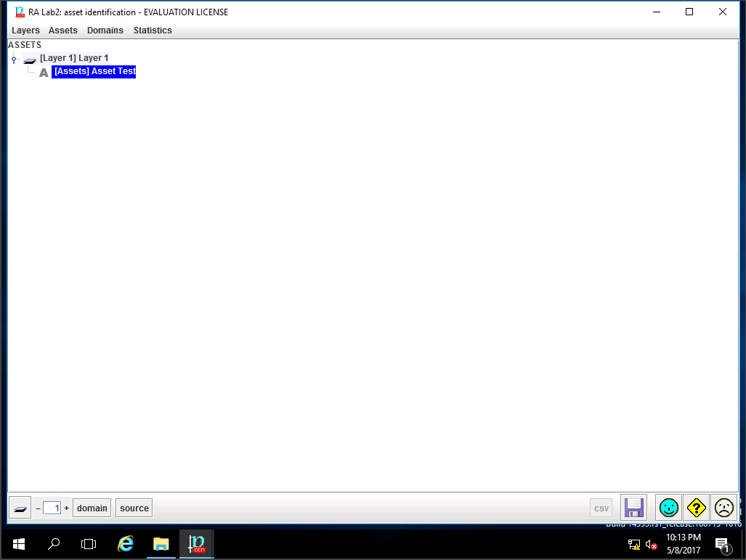Click the layers button in bottom toolbar
The image size is (746, 560).
coord(20,508)
